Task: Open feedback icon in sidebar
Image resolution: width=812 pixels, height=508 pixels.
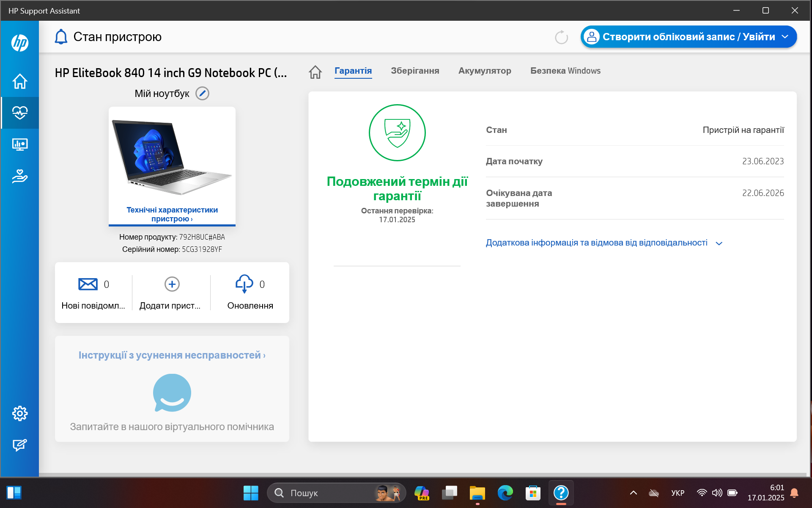Action: [x=20, y=445]
